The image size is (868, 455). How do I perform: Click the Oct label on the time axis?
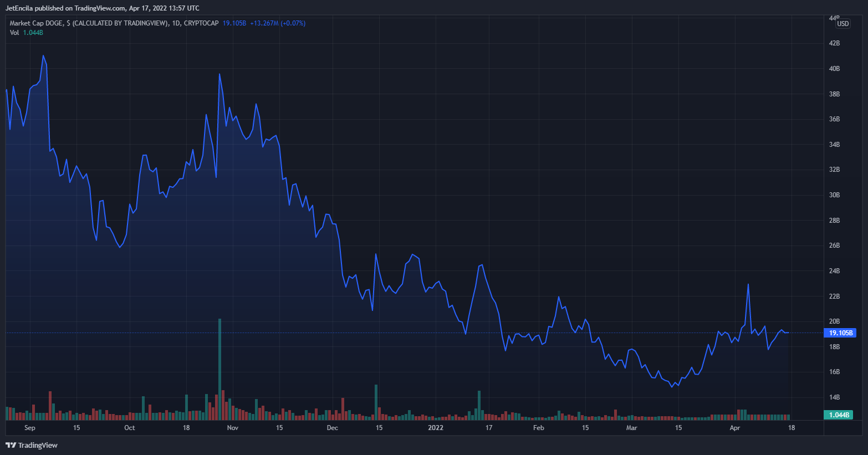[x=130, y=428]
